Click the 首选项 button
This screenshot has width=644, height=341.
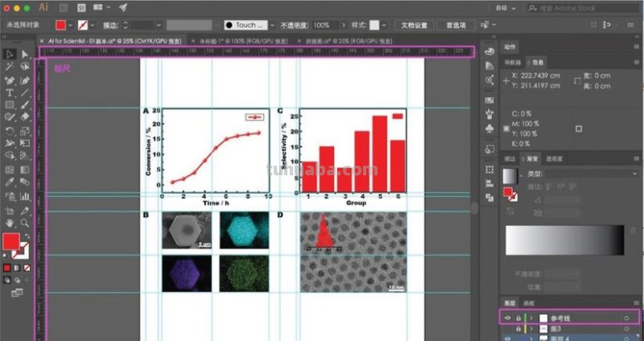click(x=455, y=25)
